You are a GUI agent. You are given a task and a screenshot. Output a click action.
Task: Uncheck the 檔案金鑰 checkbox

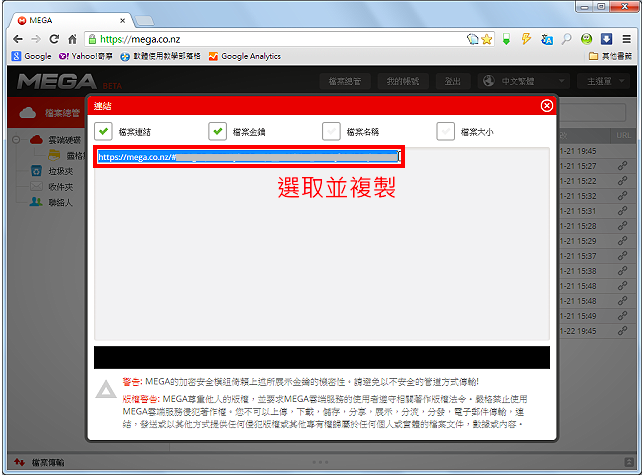pyautogui.click(x=218, y=131)
